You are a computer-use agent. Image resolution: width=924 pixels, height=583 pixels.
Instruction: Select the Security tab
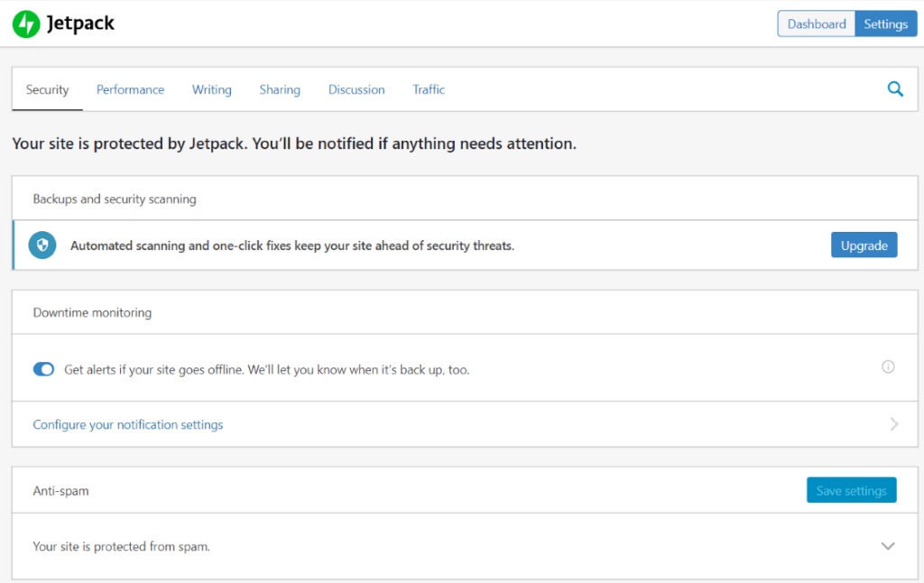[x=47, y=89]
